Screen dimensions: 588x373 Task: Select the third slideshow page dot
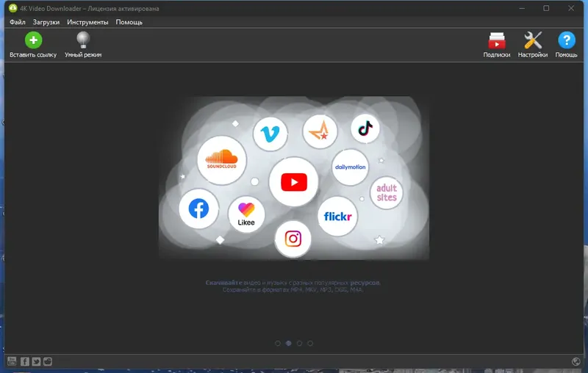pyautogui.click(x=299, y=343)
